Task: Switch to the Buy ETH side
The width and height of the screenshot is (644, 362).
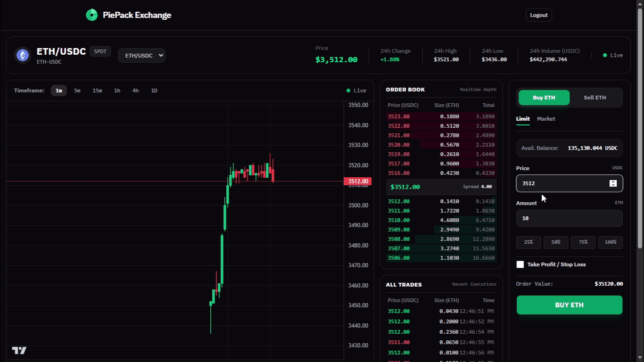Action: (544, 98)
